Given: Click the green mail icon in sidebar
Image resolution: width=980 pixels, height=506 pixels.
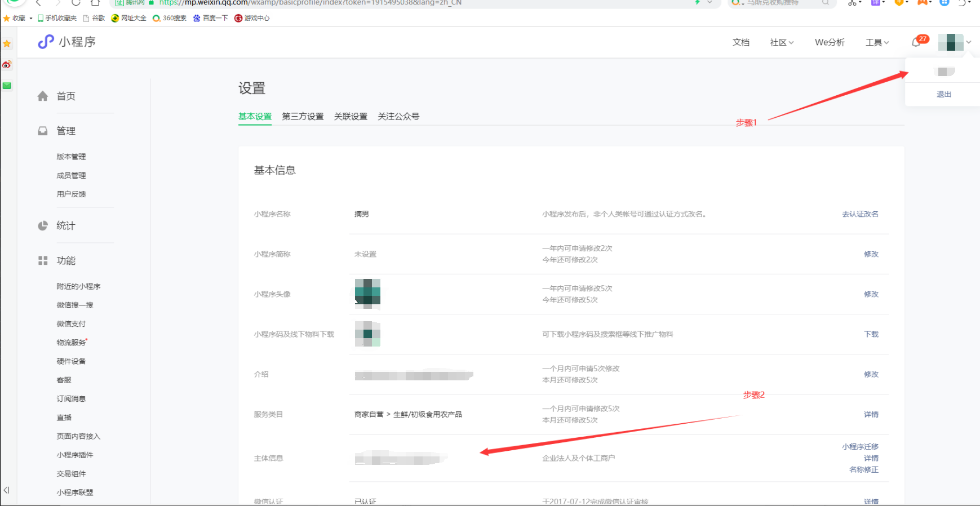Looking at the screenshot, I should tap(7, 86).
